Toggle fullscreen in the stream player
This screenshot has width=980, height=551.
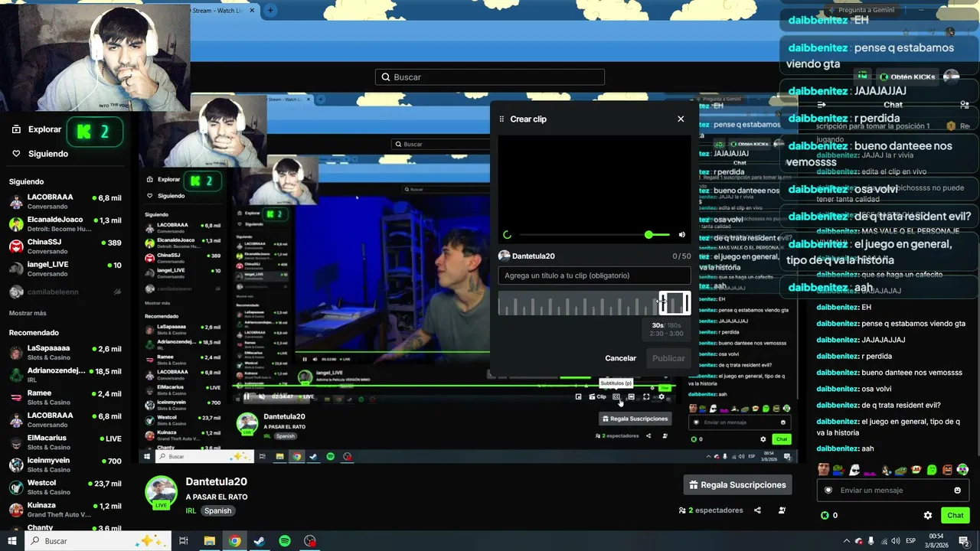click(646, 396)
